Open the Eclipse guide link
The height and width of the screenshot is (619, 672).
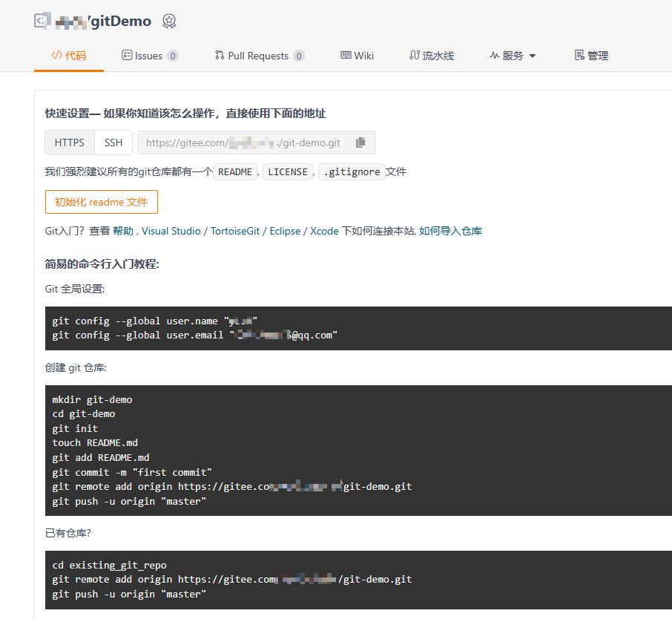(285, 232)
